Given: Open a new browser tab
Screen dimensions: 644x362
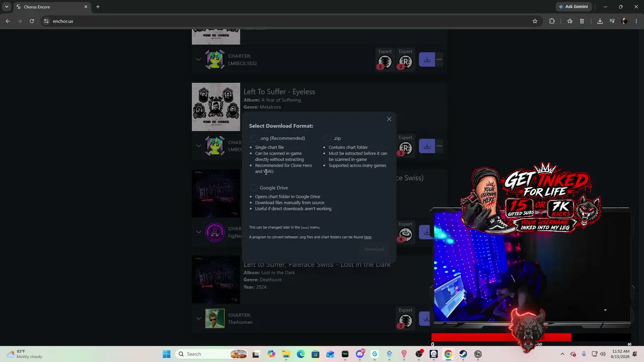Looking at the screenshot, I should [x=98, y=7].
